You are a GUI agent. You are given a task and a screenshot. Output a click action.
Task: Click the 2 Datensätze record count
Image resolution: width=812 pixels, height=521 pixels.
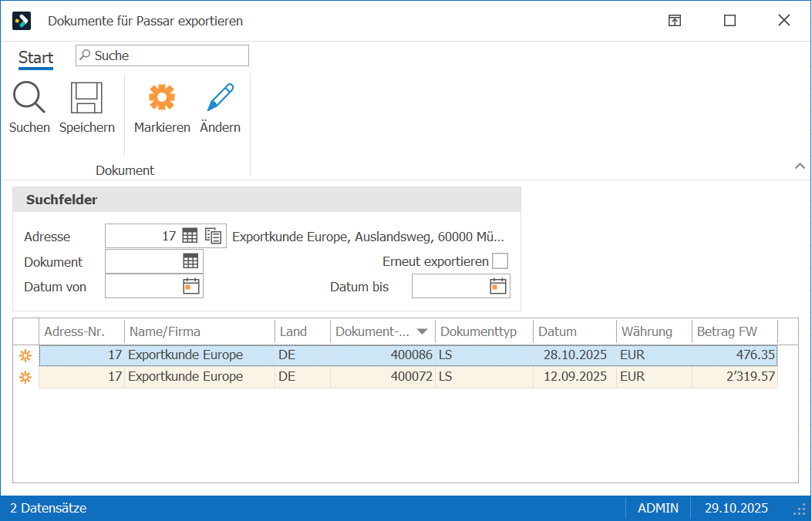[48, 508]
